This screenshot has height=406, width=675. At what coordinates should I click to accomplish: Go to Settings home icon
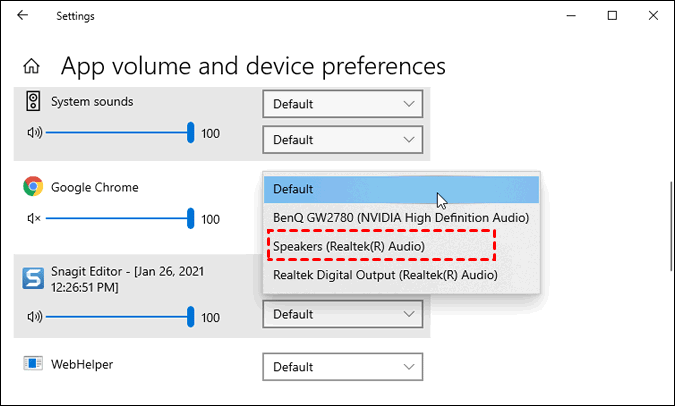[x=32, y=67]
